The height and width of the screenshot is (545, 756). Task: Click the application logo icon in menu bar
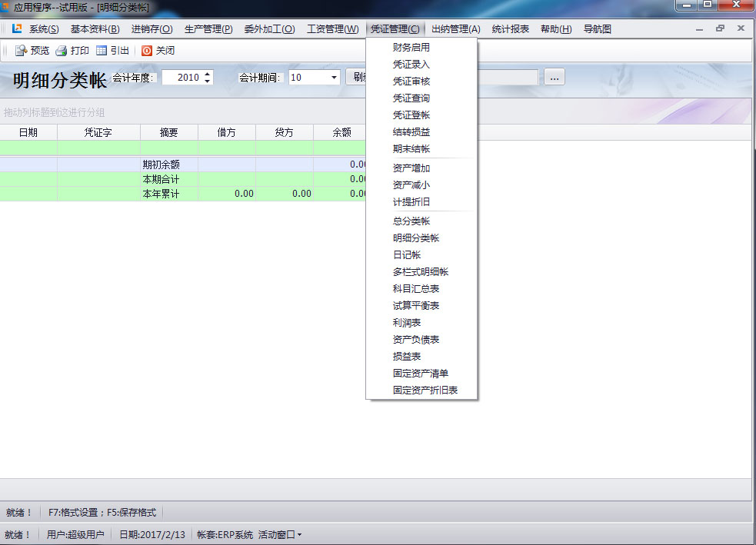click(17, 28)
